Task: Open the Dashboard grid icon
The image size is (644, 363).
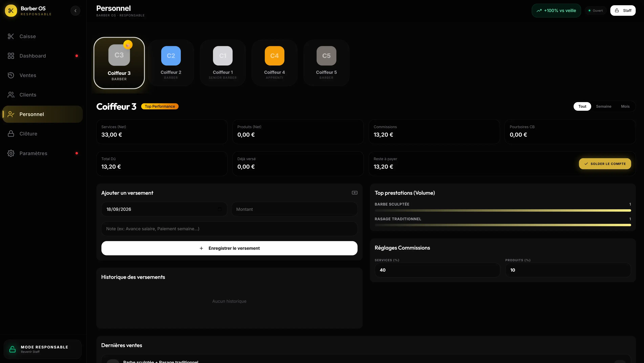Action: pos(11,56)
